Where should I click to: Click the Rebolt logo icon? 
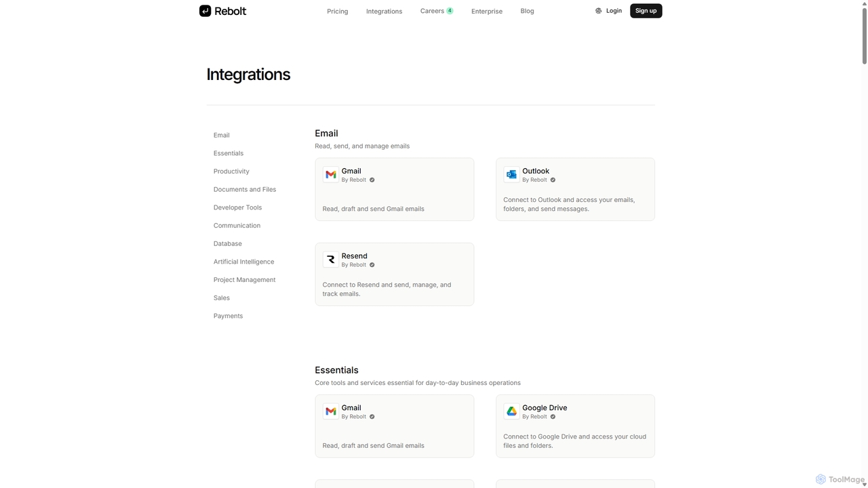coord(205,11)
